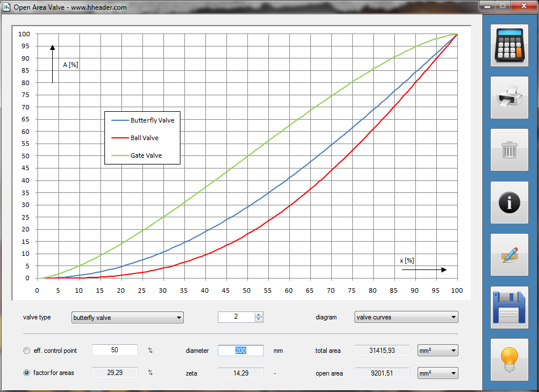Click the Gate Valve legend entry

click(x=137, y=155)
